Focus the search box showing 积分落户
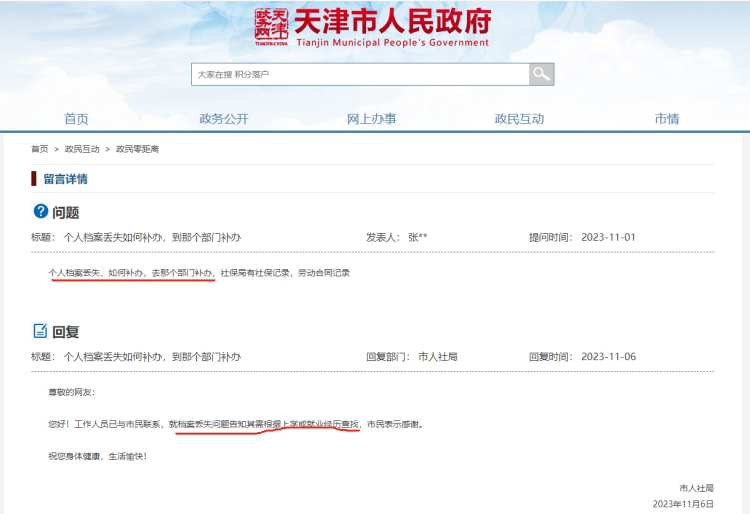 pos(360,74)
